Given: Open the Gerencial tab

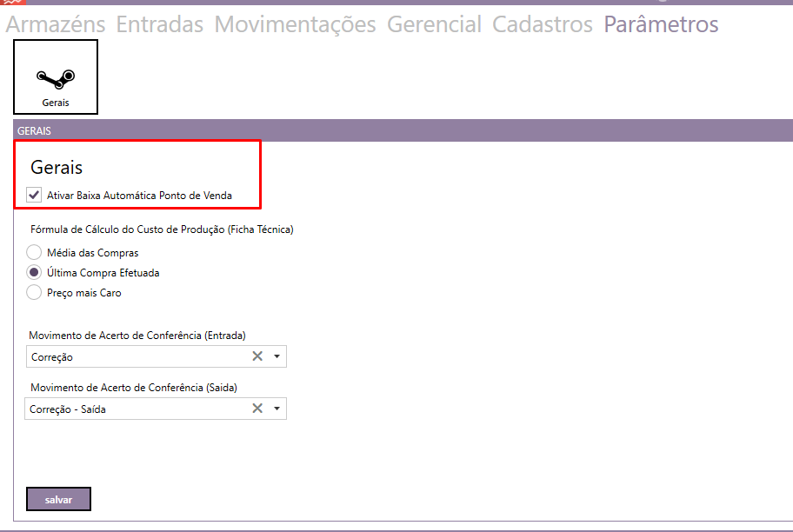Looking at the screenshot, I should 434,24.
